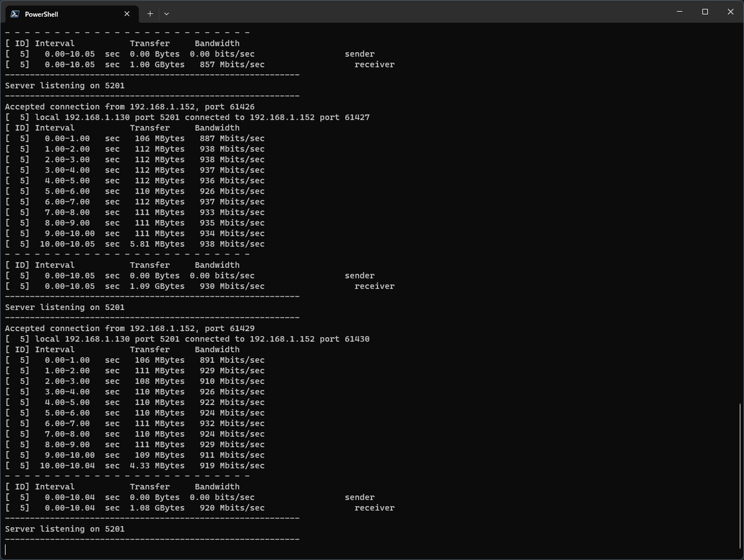Click the '857 Mbits/sec' receiver value
744x560 pixels.
pyautogui.click(x=232, y=64)
